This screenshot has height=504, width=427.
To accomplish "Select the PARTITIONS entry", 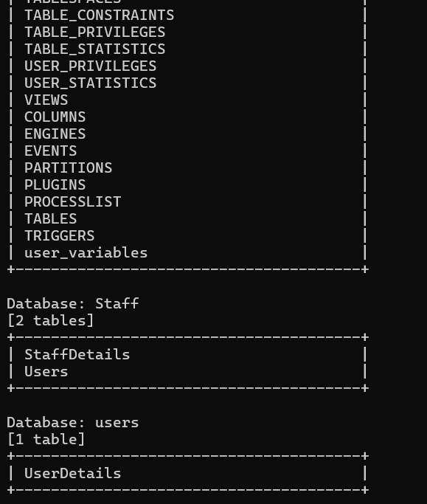I will [x=68, y=168].
